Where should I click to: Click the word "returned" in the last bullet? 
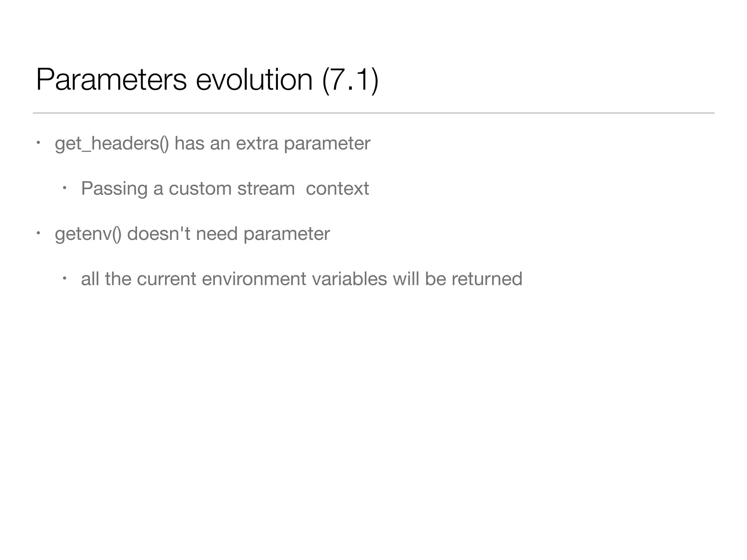(487, 279)
